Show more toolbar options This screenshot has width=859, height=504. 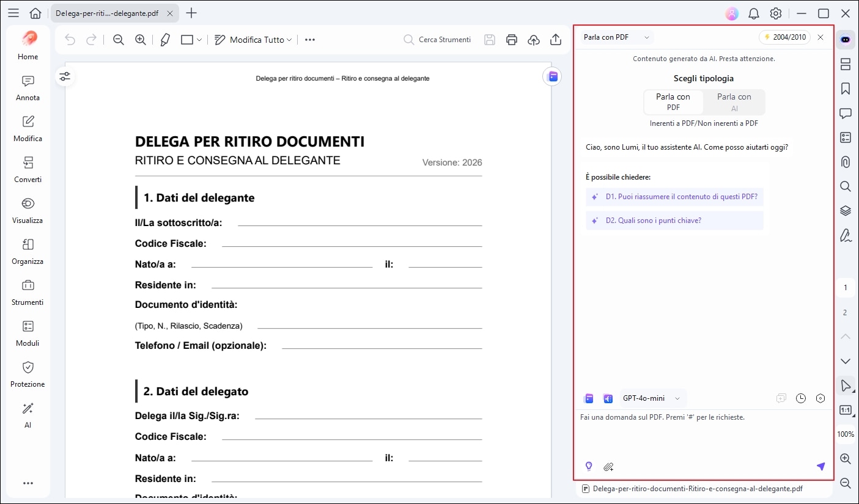(310, 40)
